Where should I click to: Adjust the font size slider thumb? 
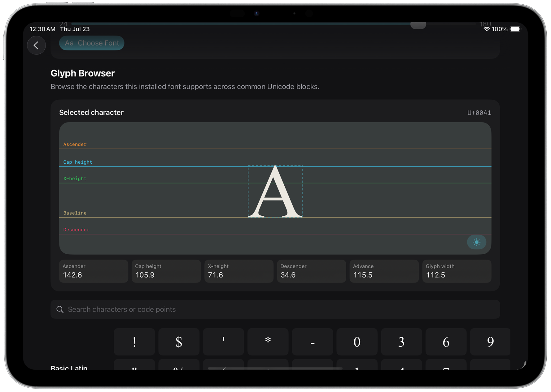[418, 25]
